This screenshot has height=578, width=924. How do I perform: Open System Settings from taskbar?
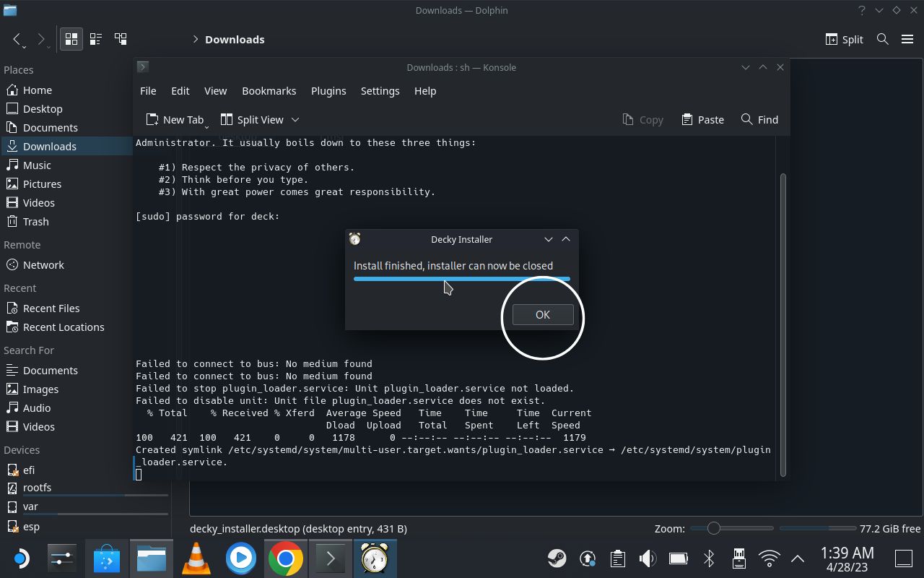coord(62,558)
